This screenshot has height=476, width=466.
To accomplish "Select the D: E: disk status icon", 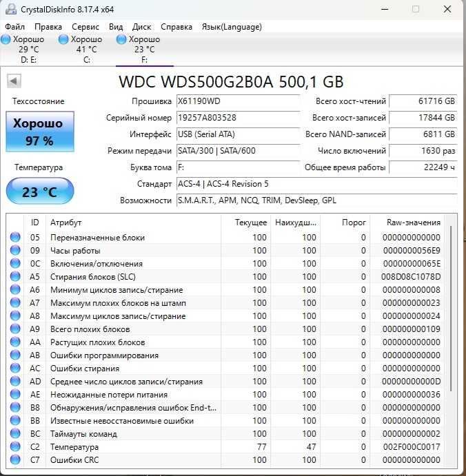I will tap(6, 39).
